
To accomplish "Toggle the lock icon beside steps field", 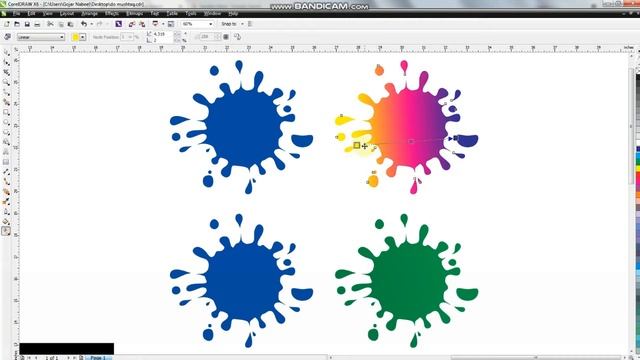I will click(226, 37).
